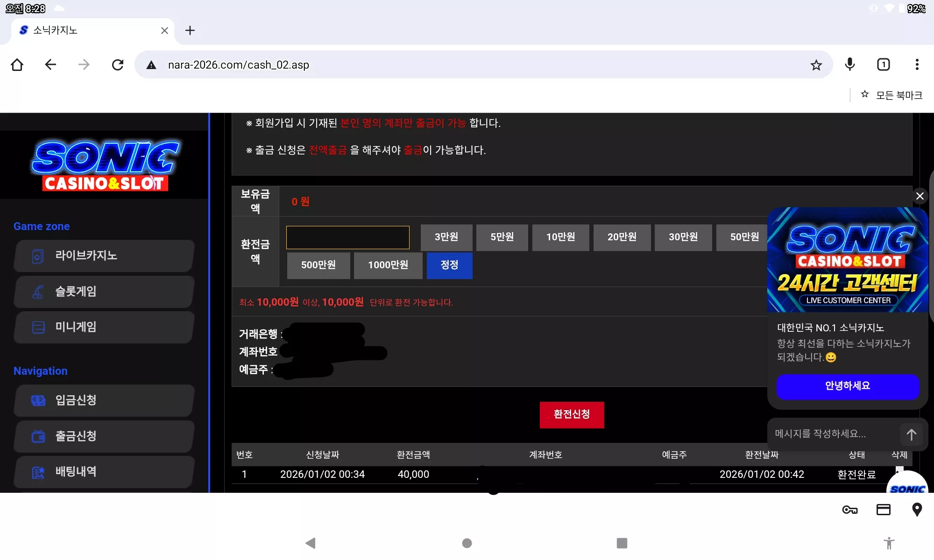Reset amount with the 정정 button

coord(449,266)
